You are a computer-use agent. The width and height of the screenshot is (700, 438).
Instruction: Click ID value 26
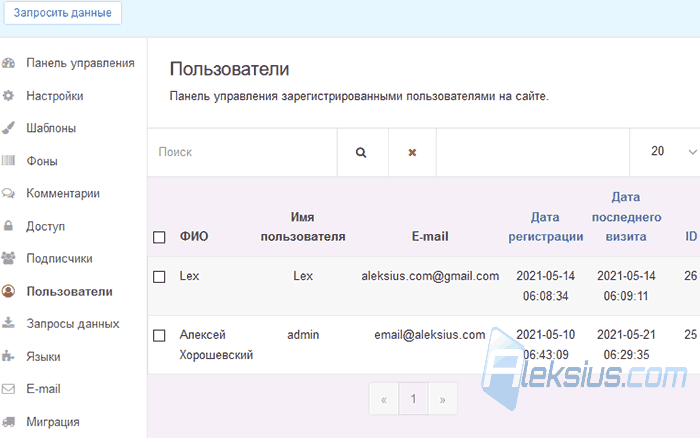coord(691,276)
